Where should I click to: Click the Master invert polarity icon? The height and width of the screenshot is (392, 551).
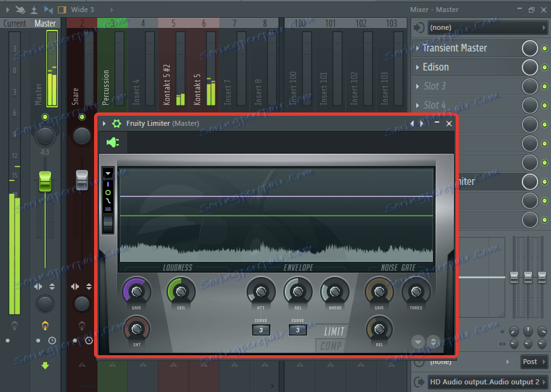pos(52,287)
